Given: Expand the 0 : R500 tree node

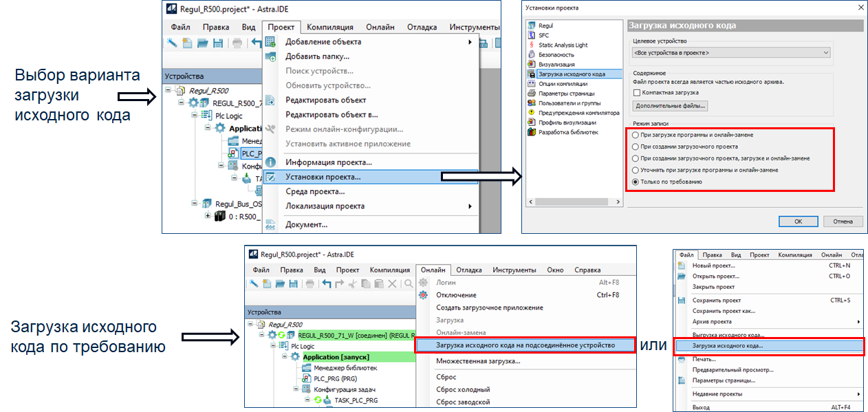Looking at the screenshot, I should tap(208, 216).
